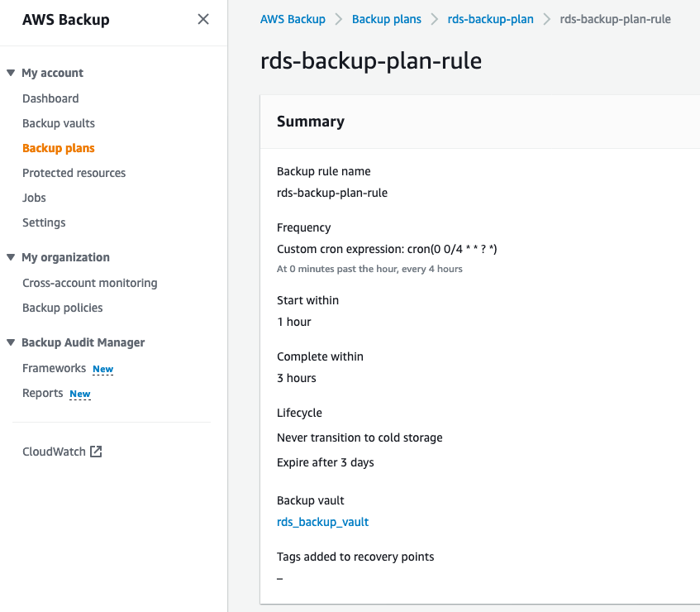
Task: Click the Backup plans breadcrumb link
Action: click(x=386, y=19)
